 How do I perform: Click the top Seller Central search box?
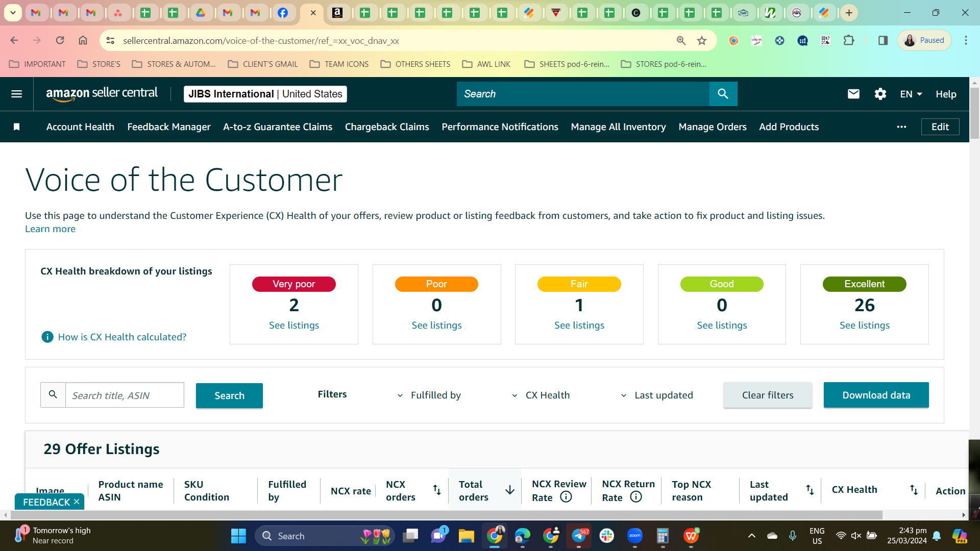coord(583,94)
